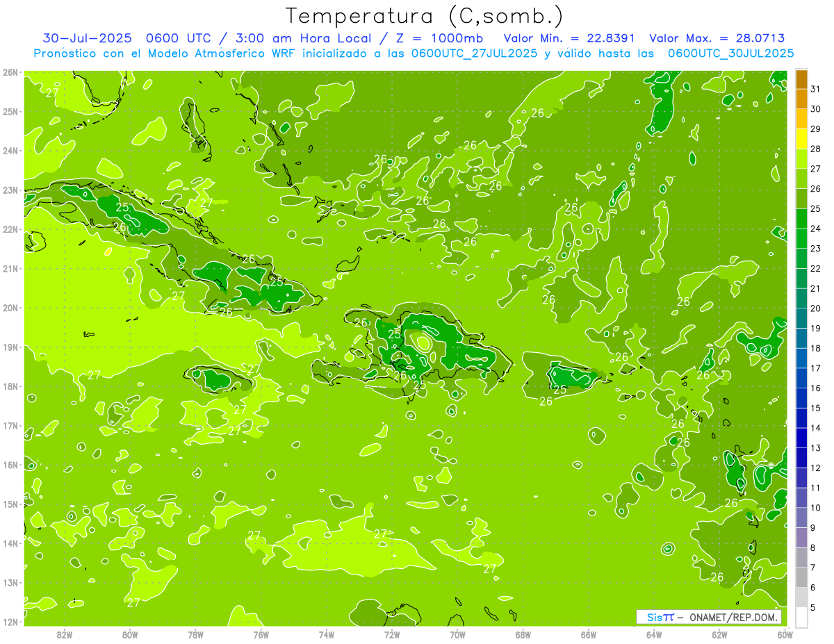Click the "0600UTC_27JUL2025" initialization text
Viewport: 834px width, 644px height.
click(474, 53)
